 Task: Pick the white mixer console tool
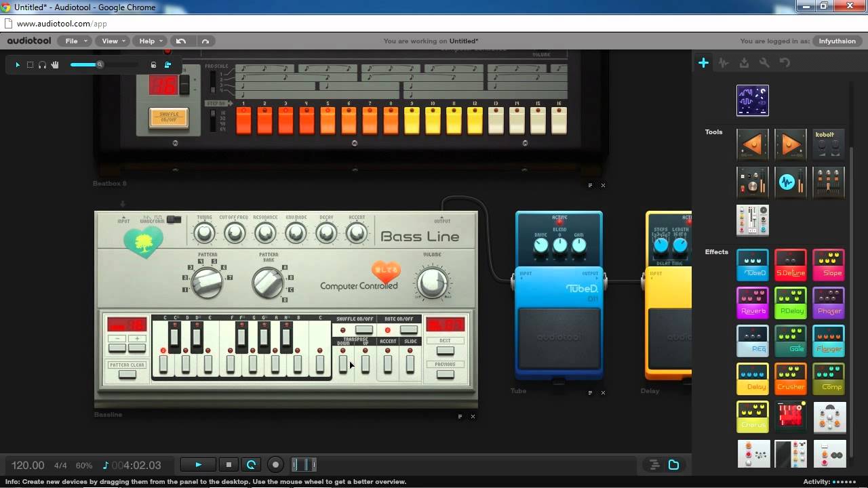click(x=753, y=220)
